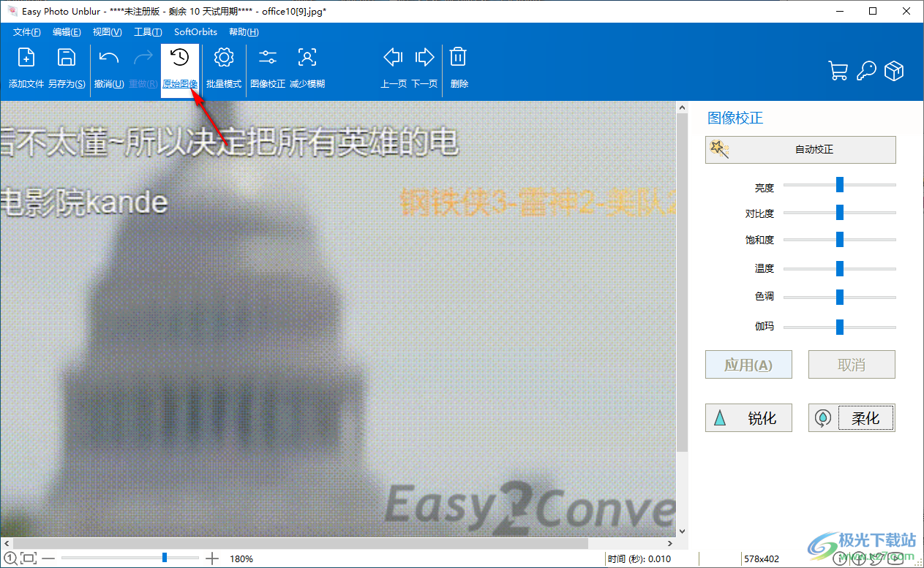
Task: Click the Contrast (对比度) slider handle
Action: coord(840,213)
